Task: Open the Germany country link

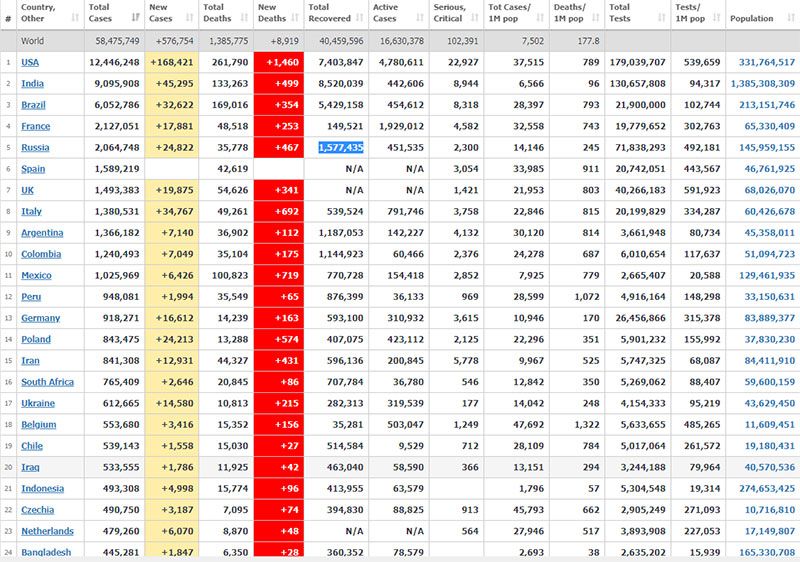Action: (x=40, y=318)
